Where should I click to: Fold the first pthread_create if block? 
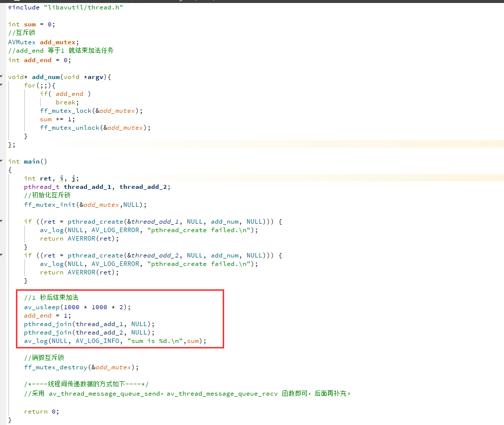coord(1,221)
